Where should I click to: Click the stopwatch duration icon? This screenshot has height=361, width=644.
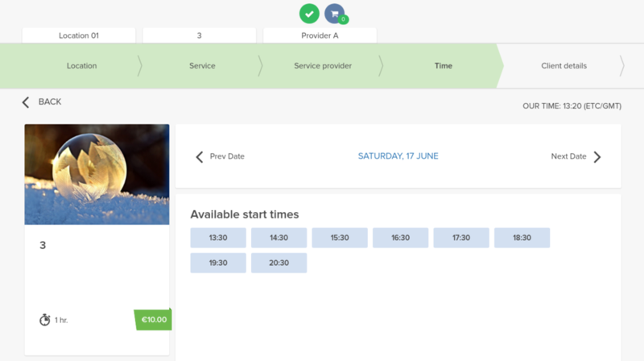(x=45, y=320)
